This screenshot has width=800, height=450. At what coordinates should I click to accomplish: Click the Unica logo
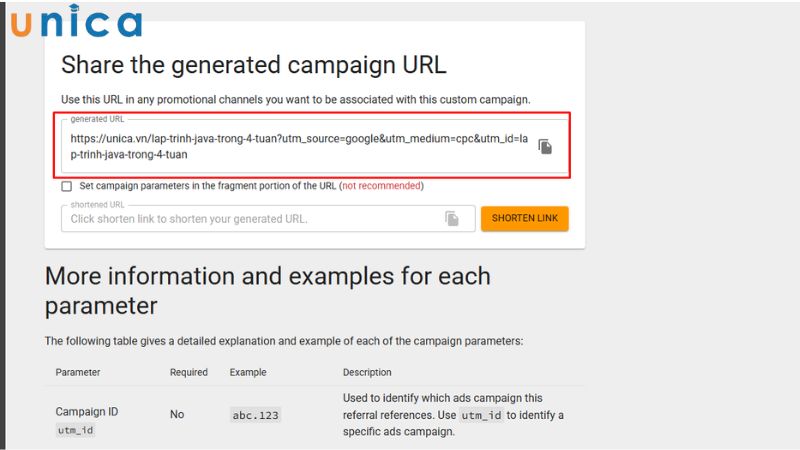pos(76,22)
